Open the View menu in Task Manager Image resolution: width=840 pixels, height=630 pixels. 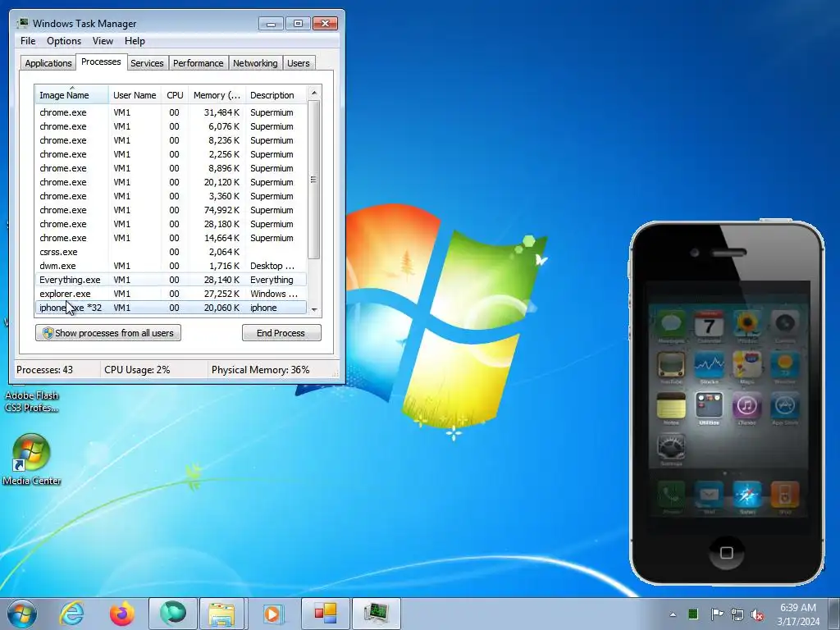[103, 41]
